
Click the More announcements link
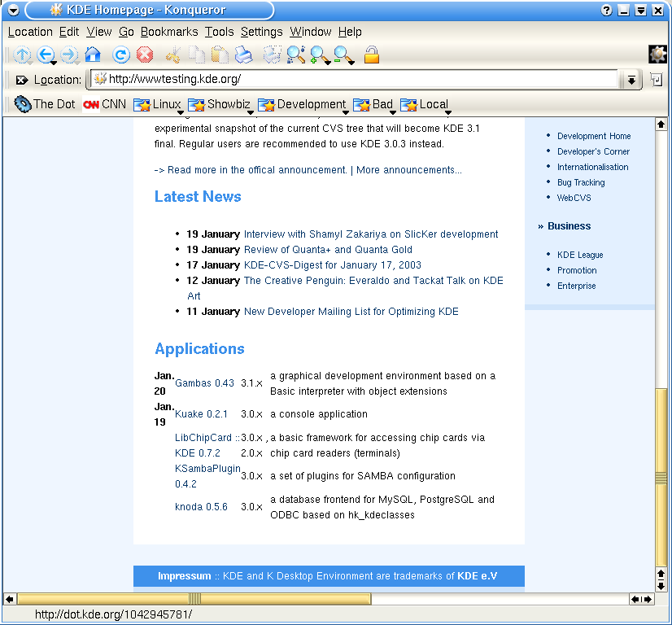click(x=409, y=170)
